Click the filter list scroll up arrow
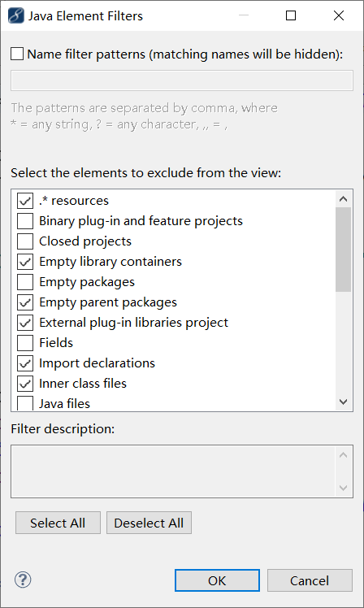 pos(344,199)
